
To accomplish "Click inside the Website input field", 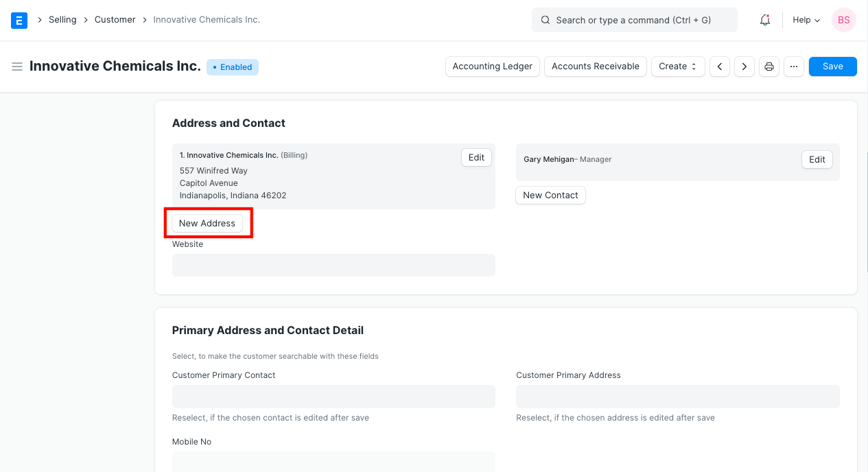I will [333, 265].
